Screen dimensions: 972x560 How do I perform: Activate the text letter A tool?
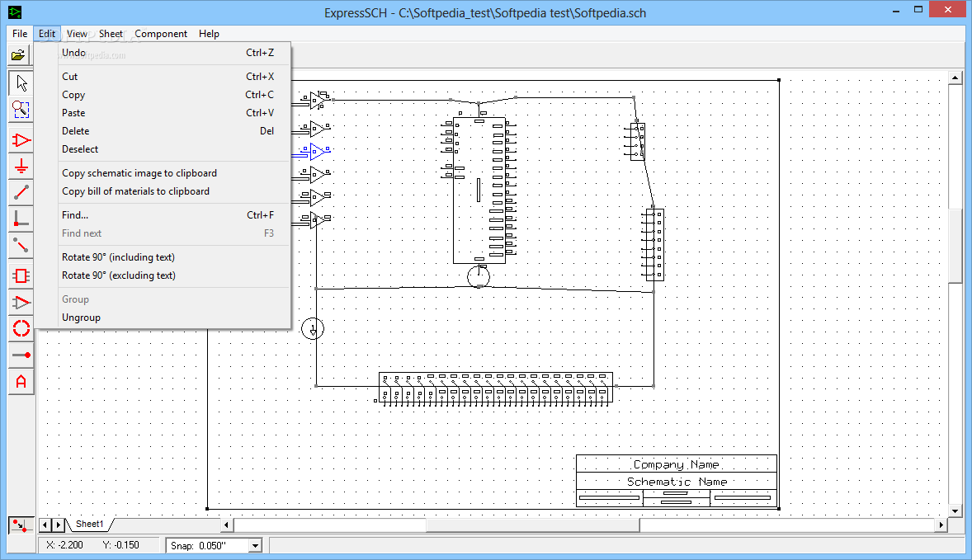(21, 382)
